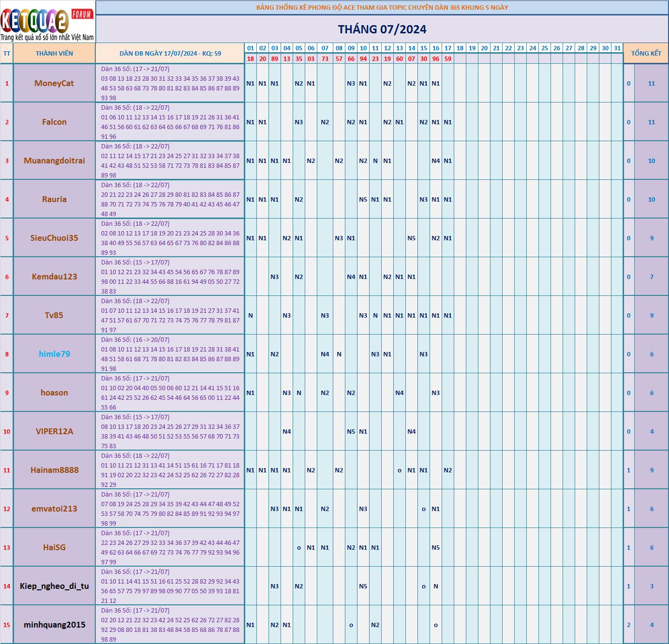Image resolution: width=669 pixels, height=644 pixels.
Task: Select member Muanangdoitrai
Action: click(x=54, y=161)
